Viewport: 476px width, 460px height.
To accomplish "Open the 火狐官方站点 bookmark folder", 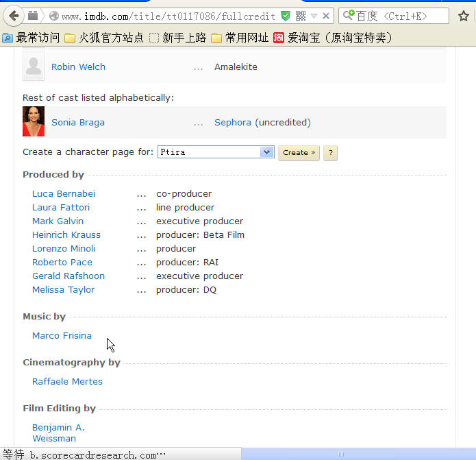I will (104, 38).
